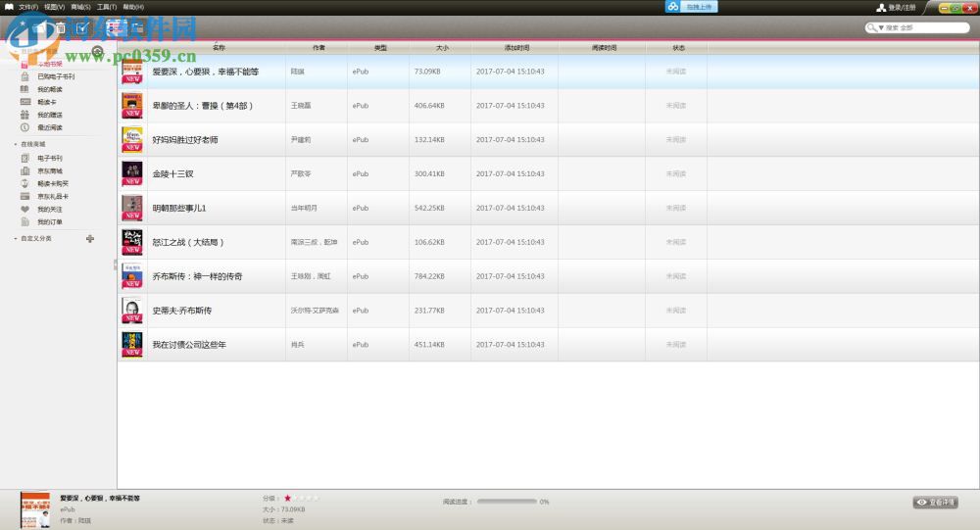The width and height of the screenshot is (980, 530).
Task: Click the collapse arrow circle in sidebar
Action: click(97, 51)
